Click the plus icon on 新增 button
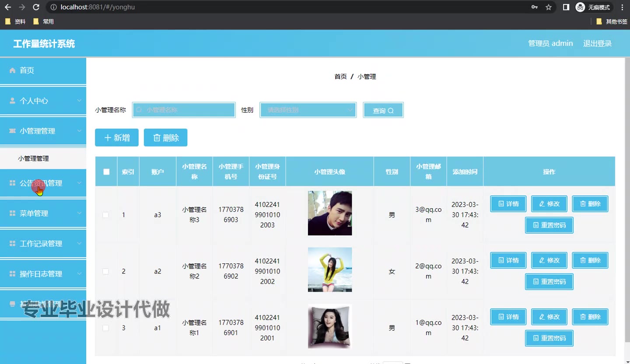This screenshot has width=630, height=364. coord(108,138)
